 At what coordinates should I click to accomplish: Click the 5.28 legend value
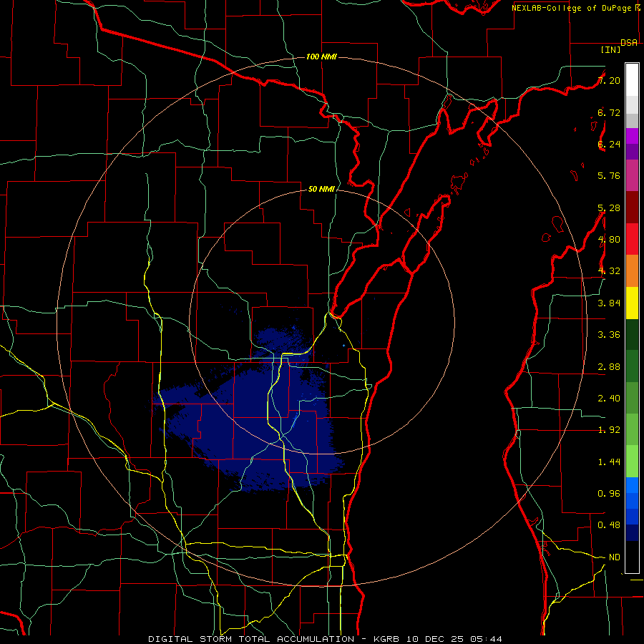coord(609,208)
